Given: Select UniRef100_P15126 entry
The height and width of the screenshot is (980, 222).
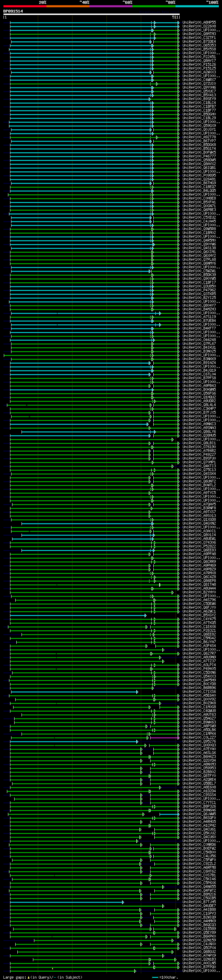Looking at the screenshot, I should [199, 64].
